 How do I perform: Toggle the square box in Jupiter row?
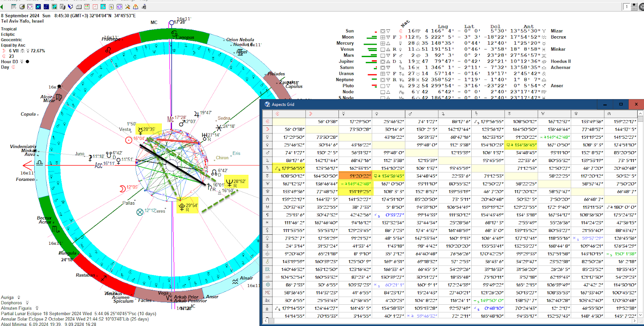click(383, 62)
